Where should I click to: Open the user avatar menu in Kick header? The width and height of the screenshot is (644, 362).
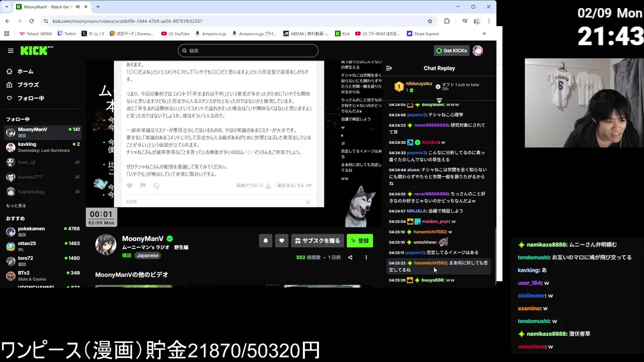(477, 51)
